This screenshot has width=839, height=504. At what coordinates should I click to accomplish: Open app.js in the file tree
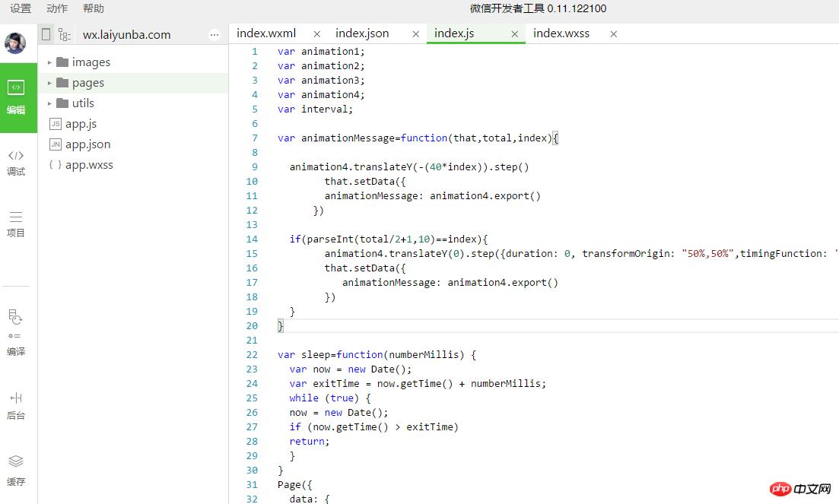[x=81, y=124]
